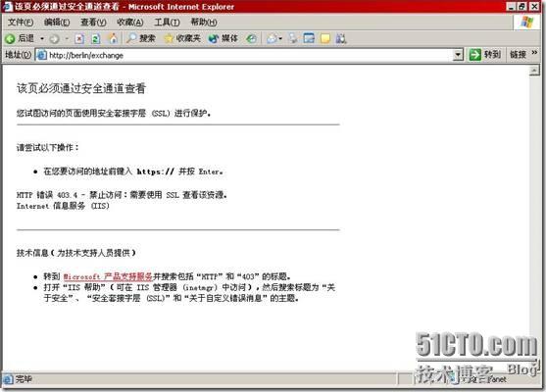Image resolution: width=546 pixels, height=392 pixels.
Task: Click the address bar with http://berlin/exchange
Action: tap(249, 55)
